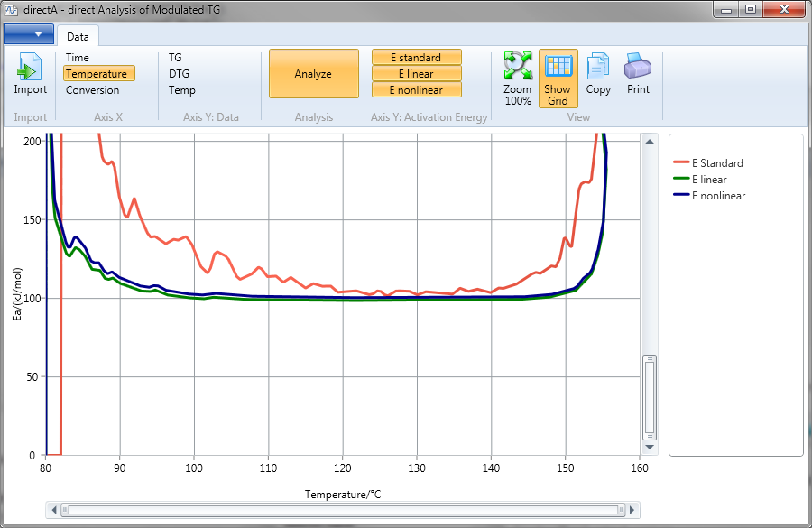Toggle E nonlinear activation energy curve

[416, 90]
